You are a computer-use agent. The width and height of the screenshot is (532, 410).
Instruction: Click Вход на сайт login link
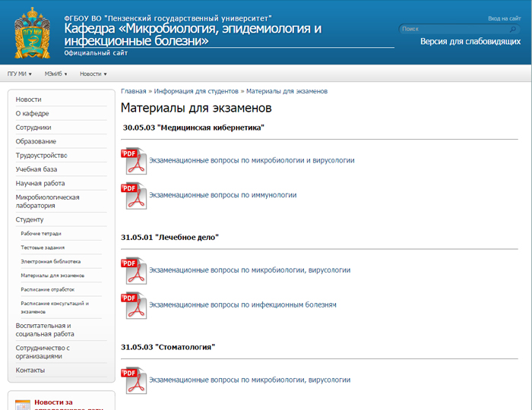click(x=504, y=18)
